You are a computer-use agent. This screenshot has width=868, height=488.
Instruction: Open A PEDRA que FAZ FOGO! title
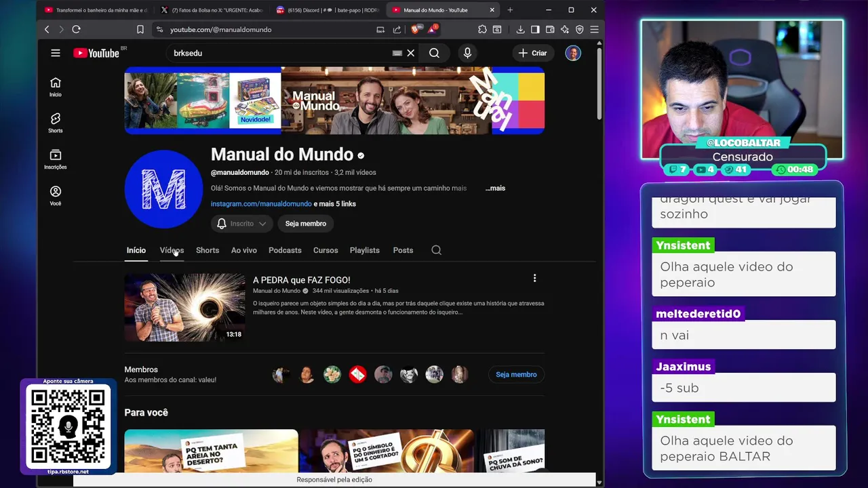pyautogui.click(x=302, y=280)
